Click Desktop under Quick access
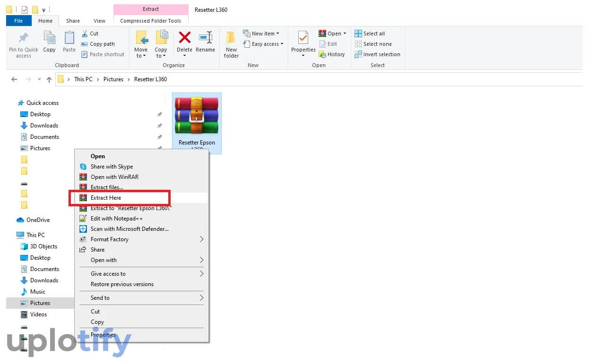The height and width of the screenshot is (364, 605). coord(35,114)
